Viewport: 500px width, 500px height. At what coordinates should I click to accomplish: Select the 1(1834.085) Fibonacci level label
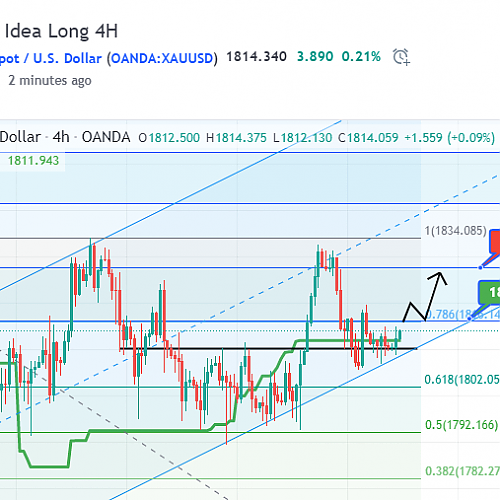point(455,231)
